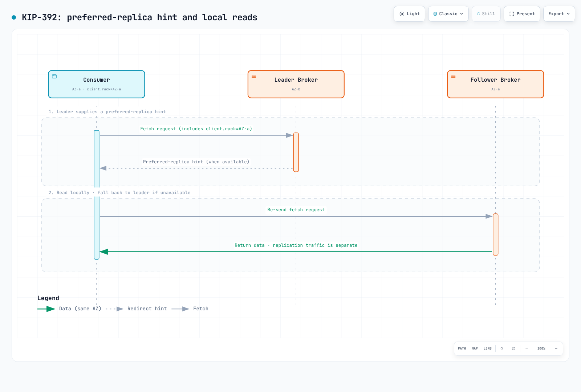Click the green Data arrow in legend
Screen dimensions: 581x392
[46, 309]
